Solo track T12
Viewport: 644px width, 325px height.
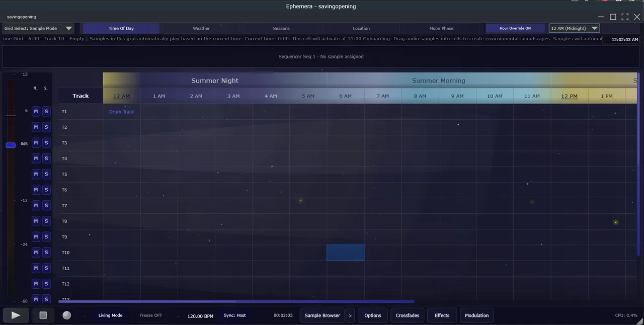(x=46, y=284)
